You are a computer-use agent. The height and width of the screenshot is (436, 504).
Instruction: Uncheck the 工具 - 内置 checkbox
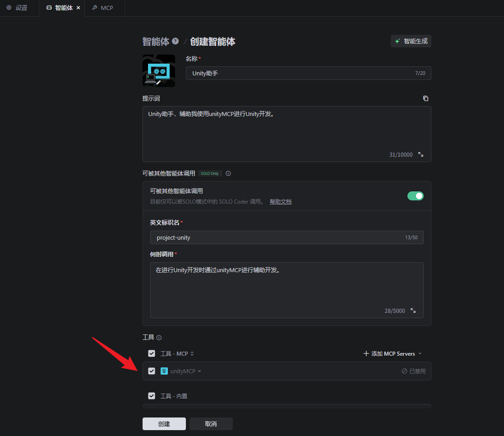tap(152, 396)
